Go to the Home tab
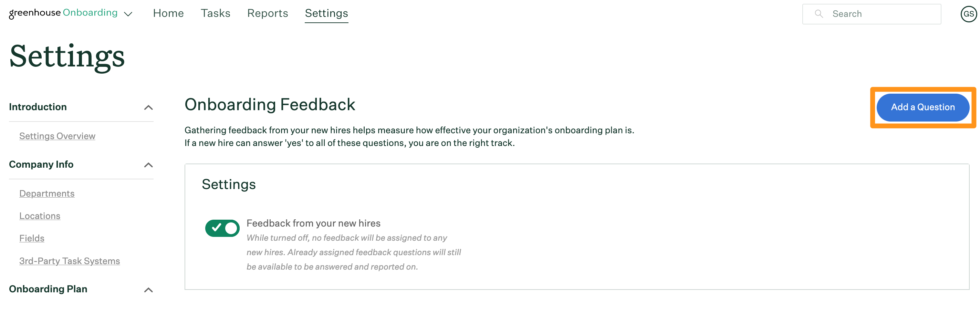980x314 pixels. pos(168,13)
